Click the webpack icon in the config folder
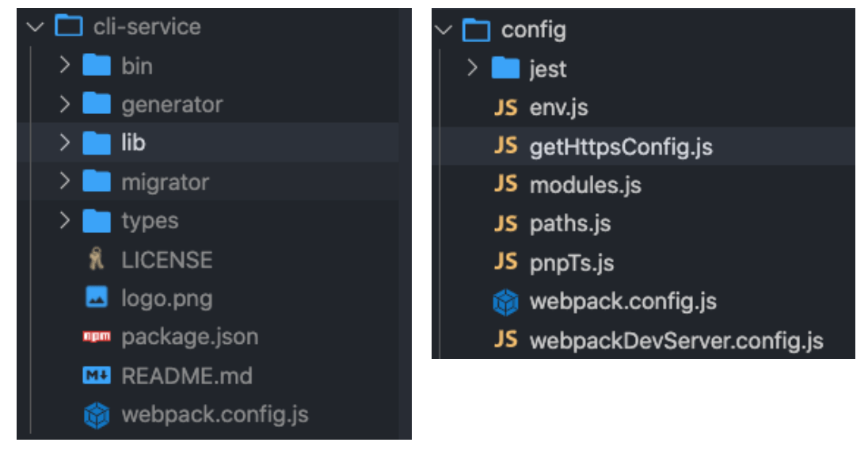 [505, 302]
